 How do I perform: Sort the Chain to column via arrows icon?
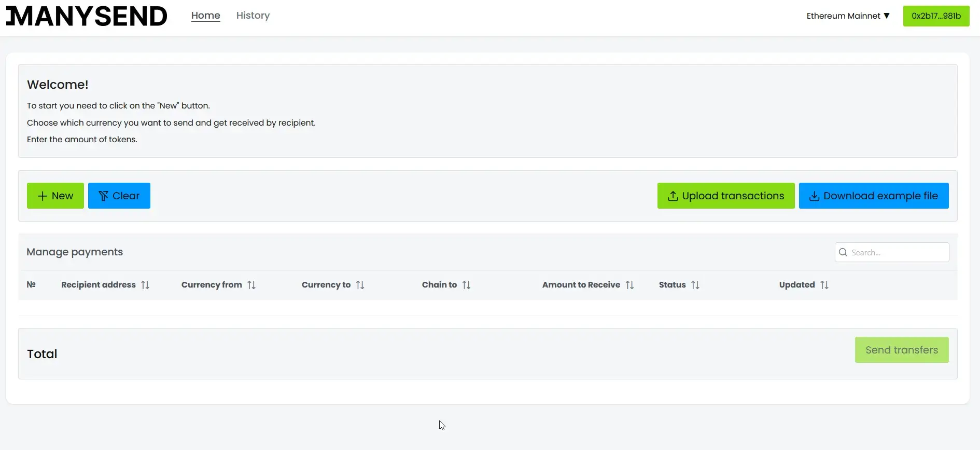click(x=466, y=285)
